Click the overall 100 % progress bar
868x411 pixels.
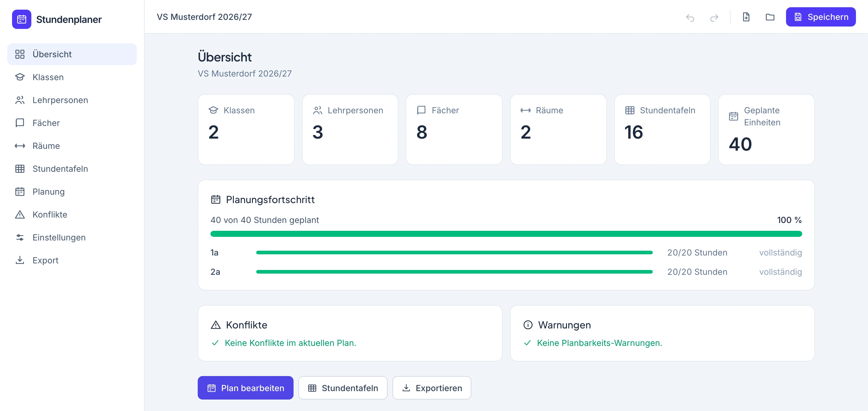[x=506, y=234]
